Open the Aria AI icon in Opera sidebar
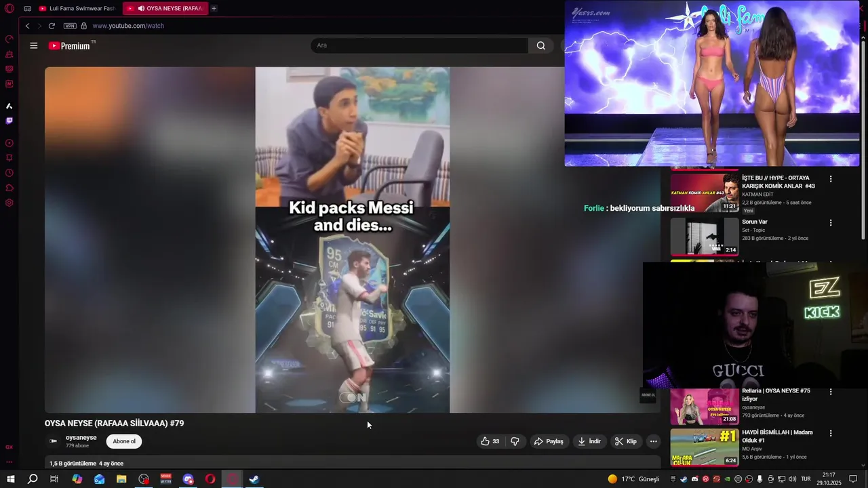 [9, 106]
